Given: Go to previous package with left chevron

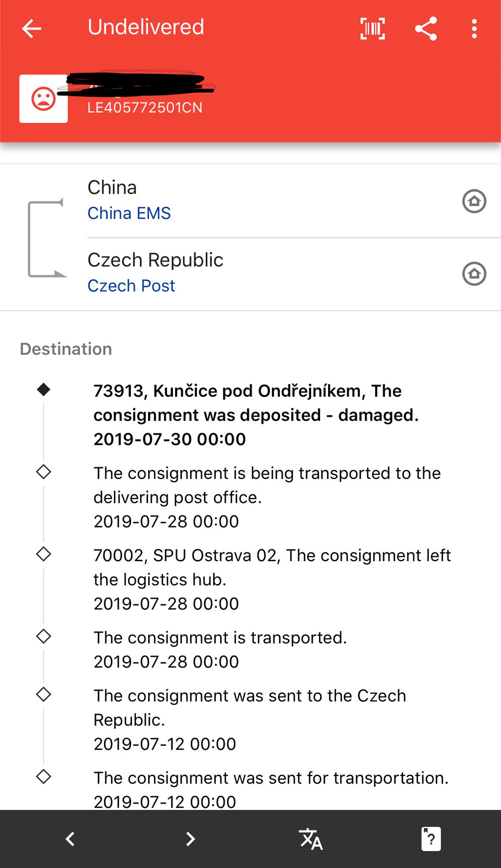Looking at the screenshot, I should point(70,839).
